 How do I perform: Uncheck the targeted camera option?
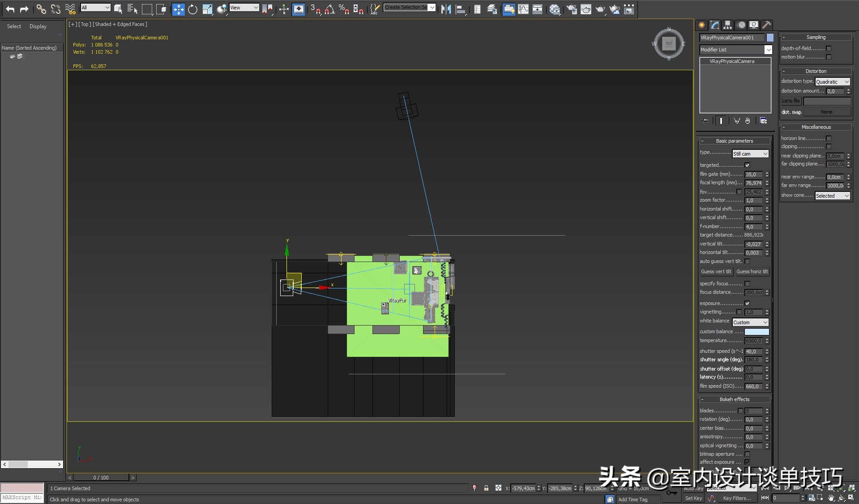pos(747,165)
